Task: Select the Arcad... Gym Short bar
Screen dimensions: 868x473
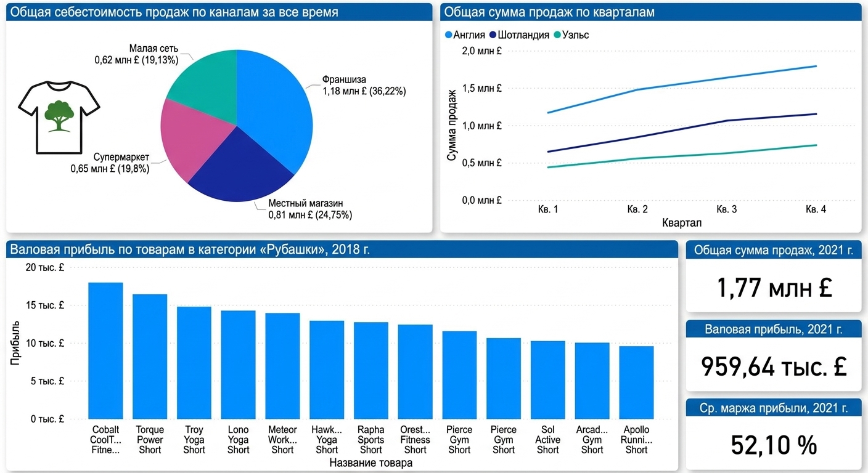Action: point(592,381)
